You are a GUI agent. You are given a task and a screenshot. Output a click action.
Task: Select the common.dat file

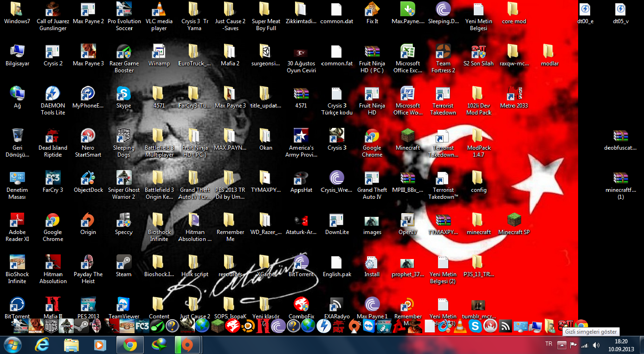click(336, 13)
